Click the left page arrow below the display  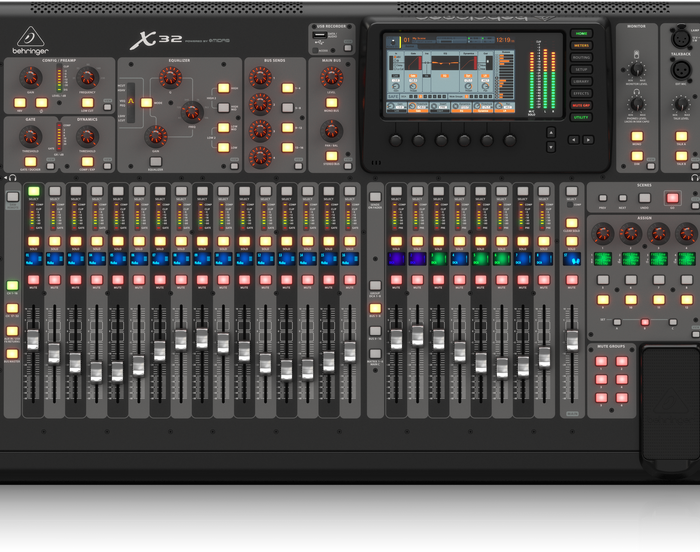(x=574, y=140)
